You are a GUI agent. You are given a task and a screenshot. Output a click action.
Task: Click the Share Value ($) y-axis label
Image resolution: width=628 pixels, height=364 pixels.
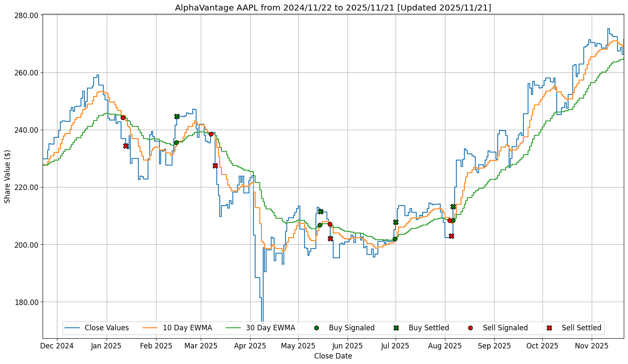pos(7,177)
